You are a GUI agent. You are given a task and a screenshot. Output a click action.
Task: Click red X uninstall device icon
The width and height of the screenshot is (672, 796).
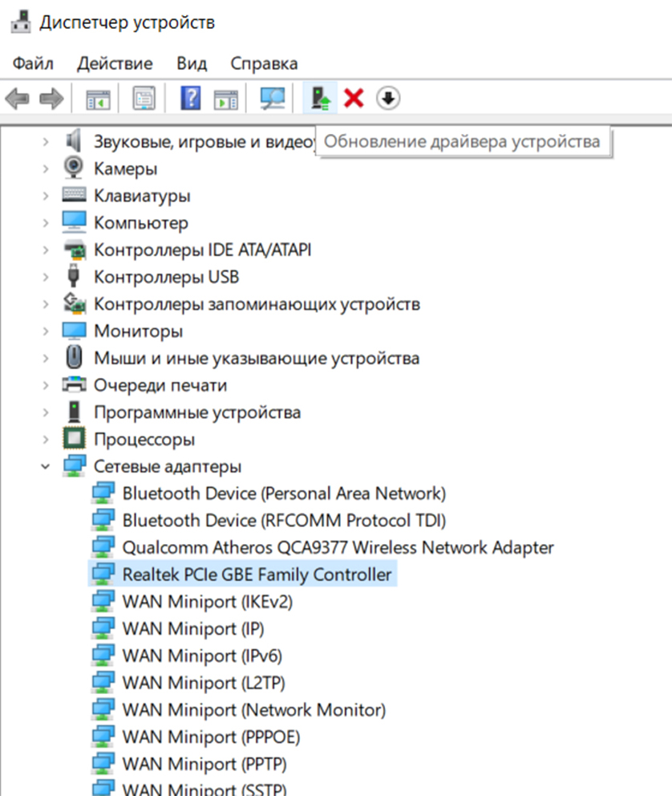pyautogui.click(x=354, y=99)
